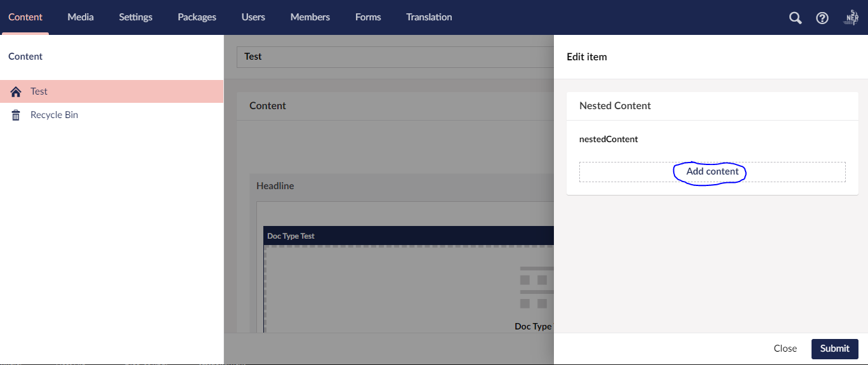Screen dimensions: 868x365
Task: Click the Doc Type grid placeholder icon
Action: (x=537, y=288)
